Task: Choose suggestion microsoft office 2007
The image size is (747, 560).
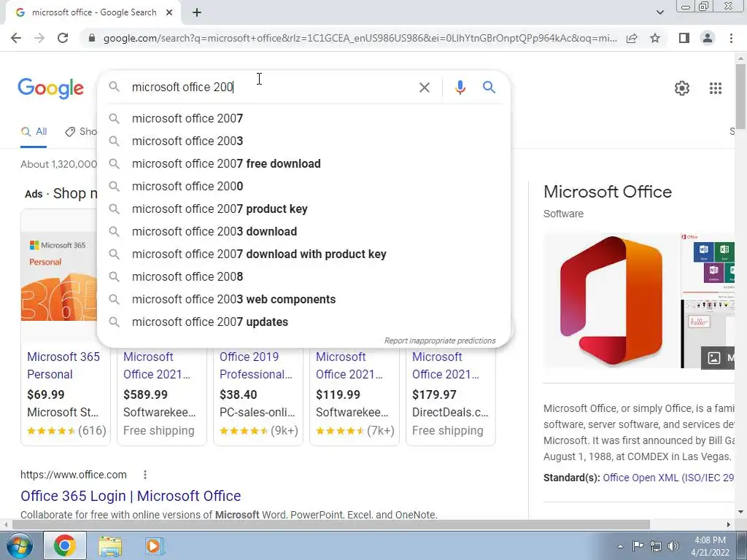Action: (304, 118)
